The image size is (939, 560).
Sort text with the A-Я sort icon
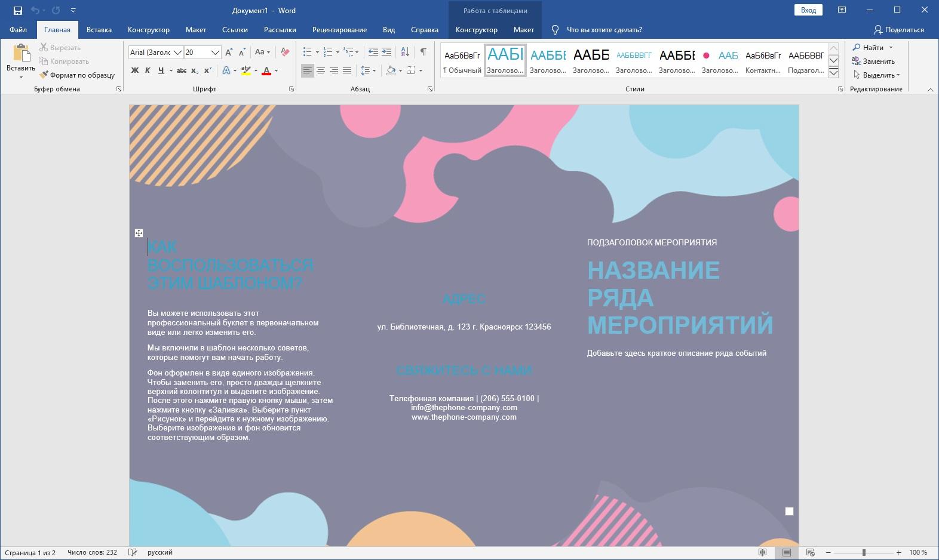tap(405, 52)
